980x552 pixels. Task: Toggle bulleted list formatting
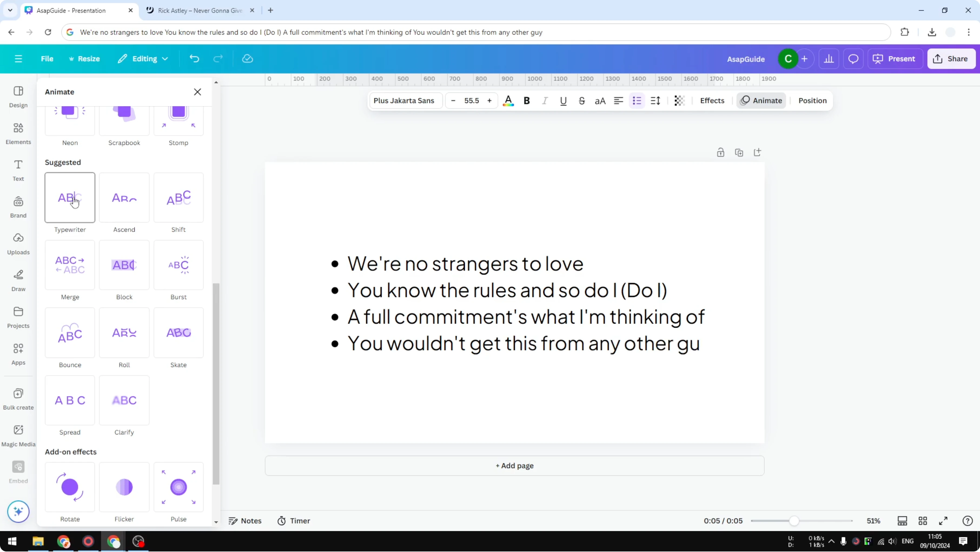pyautogui.click(x=637, y=100)
